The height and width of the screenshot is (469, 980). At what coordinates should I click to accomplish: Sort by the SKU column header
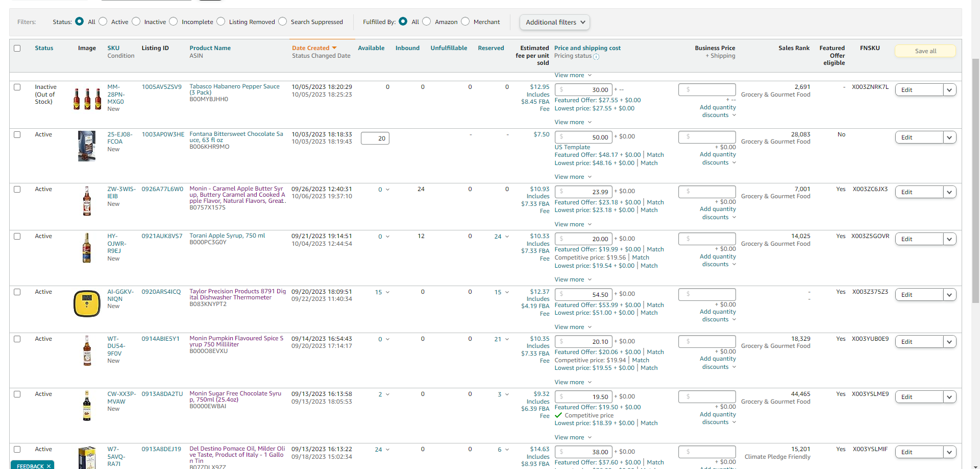pos(113,48)
